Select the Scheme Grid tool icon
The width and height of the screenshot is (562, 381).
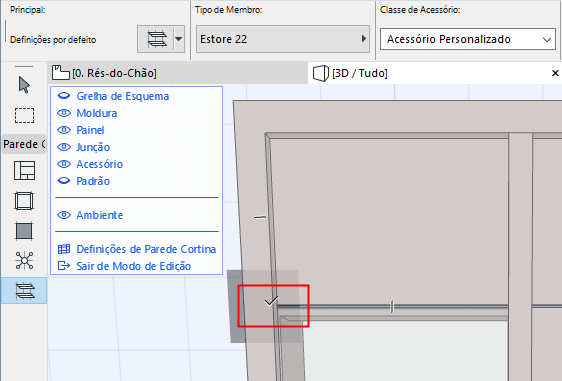point(24,170)
